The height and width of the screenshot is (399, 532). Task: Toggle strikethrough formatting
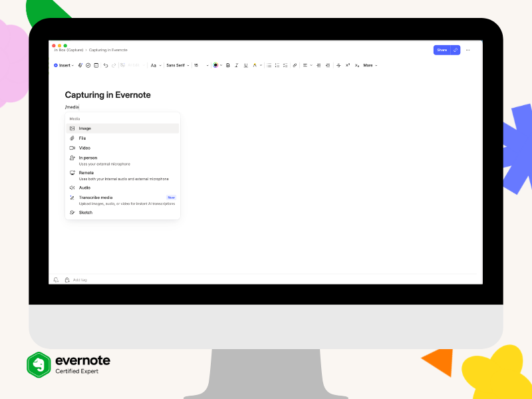(338, 65)
